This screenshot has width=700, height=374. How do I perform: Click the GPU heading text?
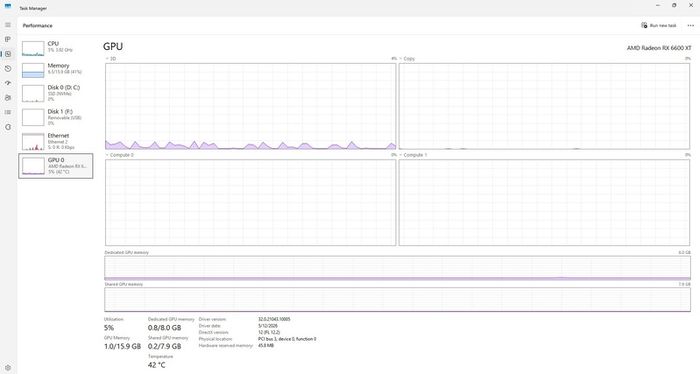coord(113,46)
